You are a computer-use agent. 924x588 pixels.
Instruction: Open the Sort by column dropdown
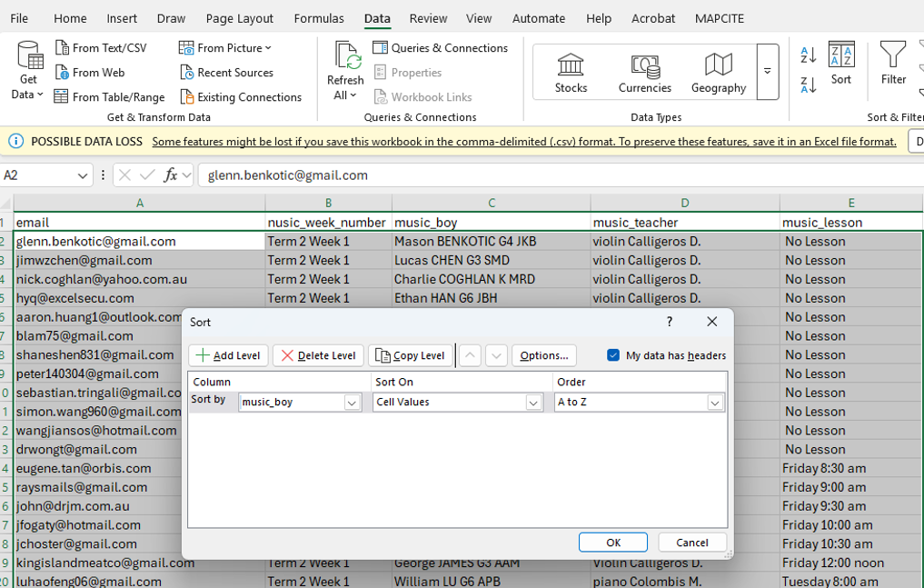click(352, 403)
